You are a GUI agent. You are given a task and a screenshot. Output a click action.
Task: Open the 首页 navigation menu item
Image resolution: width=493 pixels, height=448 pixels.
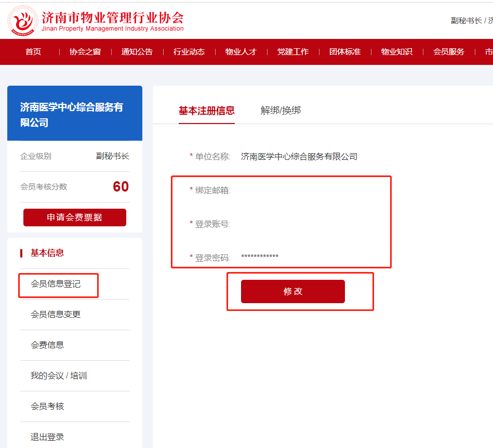coord(33,52)
